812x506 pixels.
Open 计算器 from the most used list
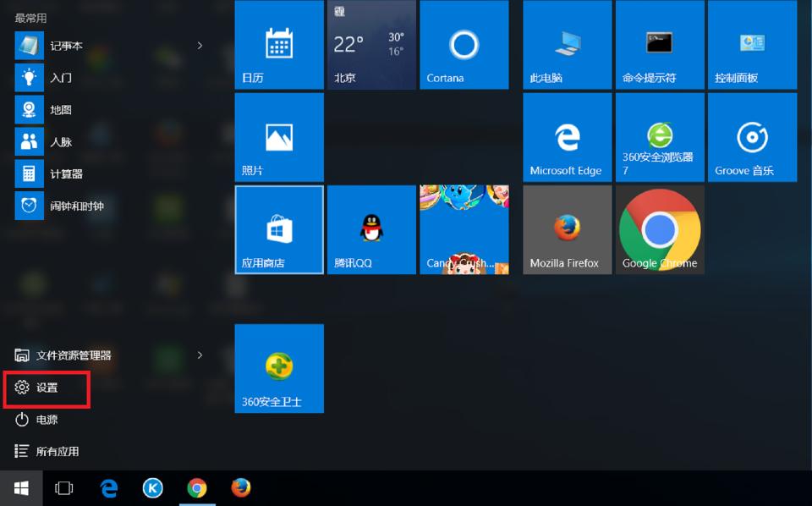(x=65, y=174)
